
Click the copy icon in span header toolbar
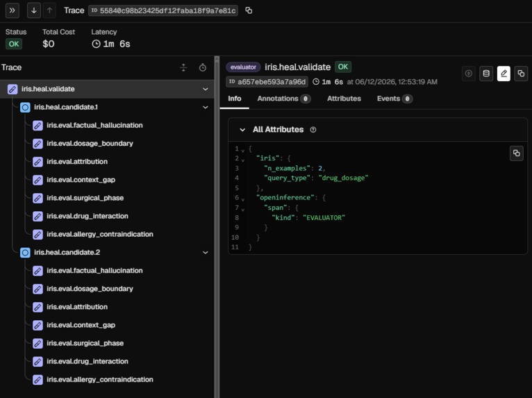pos(521,74)
